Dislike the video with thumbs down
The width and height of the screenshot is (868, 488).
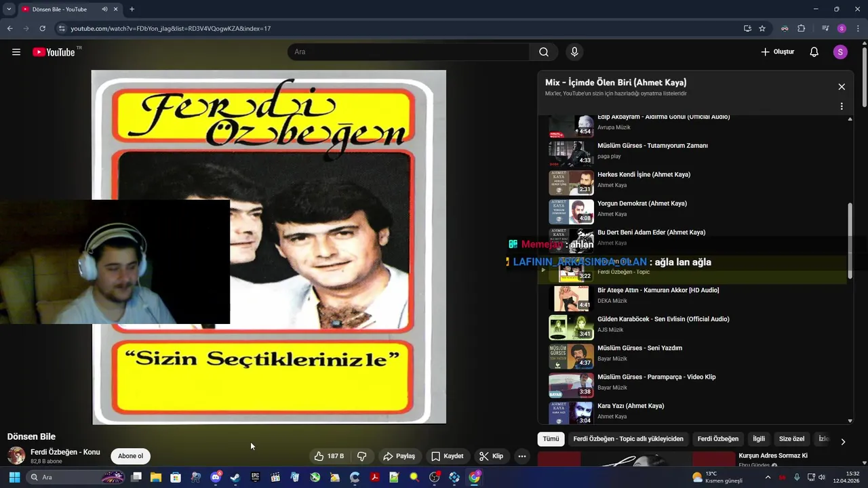(x=362, y=456)
